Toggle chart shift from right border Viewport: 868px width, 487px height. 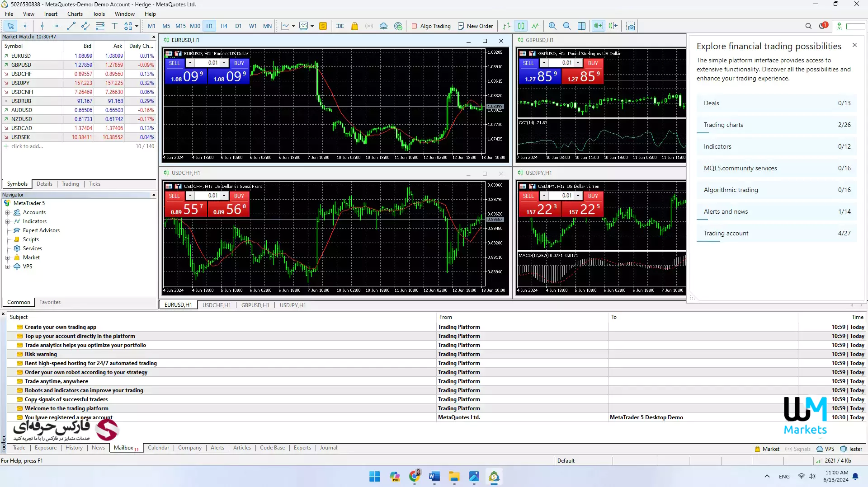point(613,26)
